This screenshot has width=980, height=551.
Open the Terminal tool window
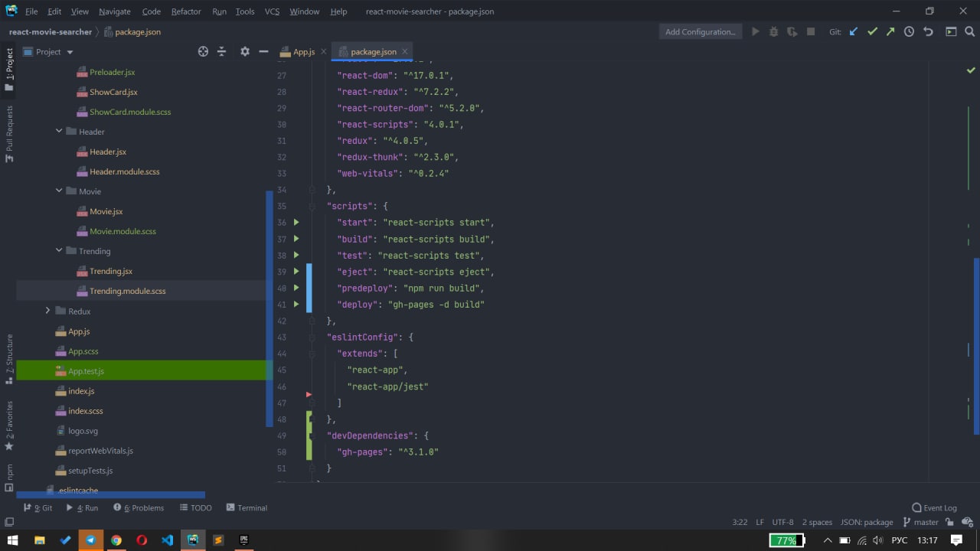pos(247,508)
